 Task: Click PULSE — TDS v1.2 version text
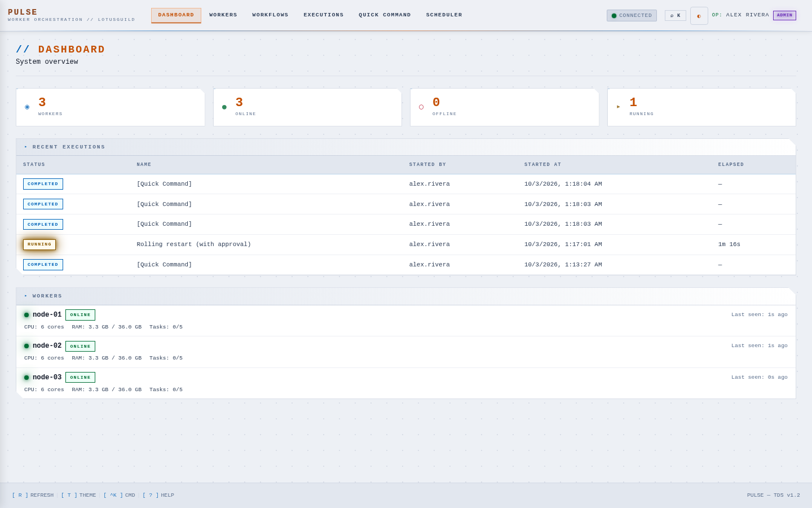(774, 495)
